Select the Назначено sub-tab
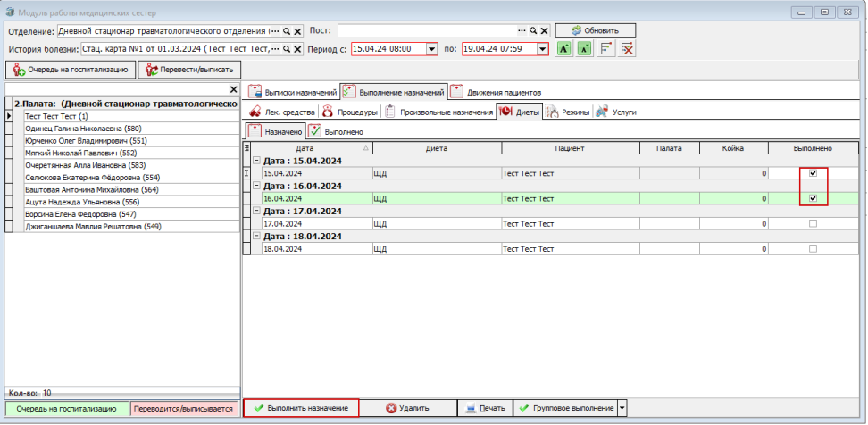This screenshot has width=868, height=425. tap(276, 132)
